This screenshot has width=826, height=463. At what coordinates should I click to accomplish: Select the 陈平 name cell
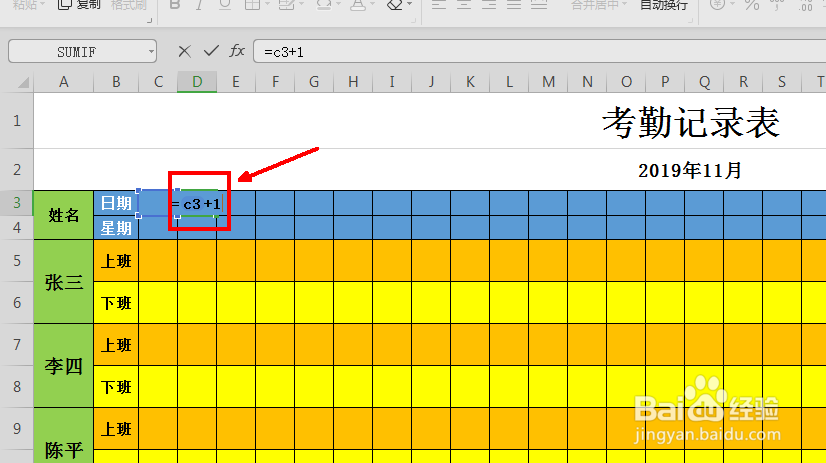tap(64, 436)
